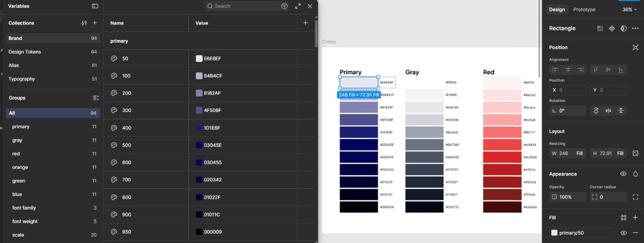Remove the primary/50 fill minus icon
The image size is (644, 243).
(635, 233)
